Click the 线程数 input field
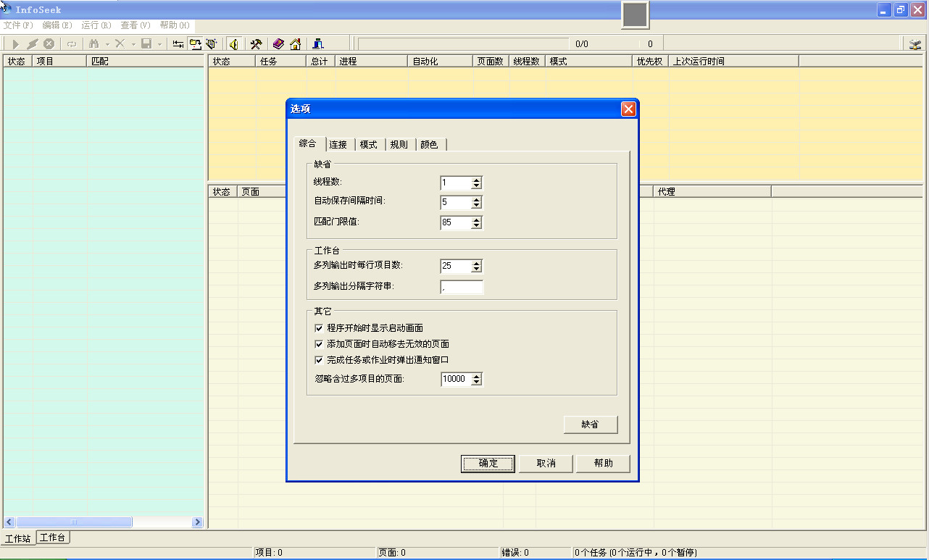 (456, 183)
